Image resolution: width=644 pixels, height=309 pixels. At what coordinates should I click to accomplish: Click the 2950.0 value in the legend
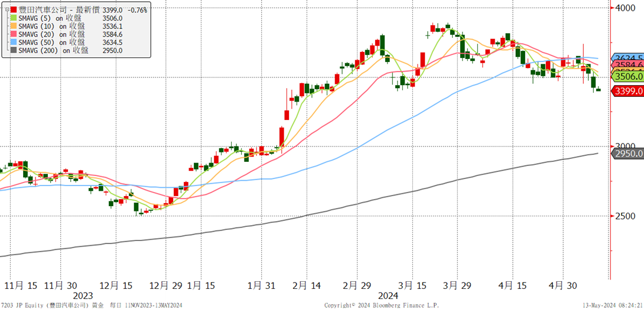pos(113,51)
